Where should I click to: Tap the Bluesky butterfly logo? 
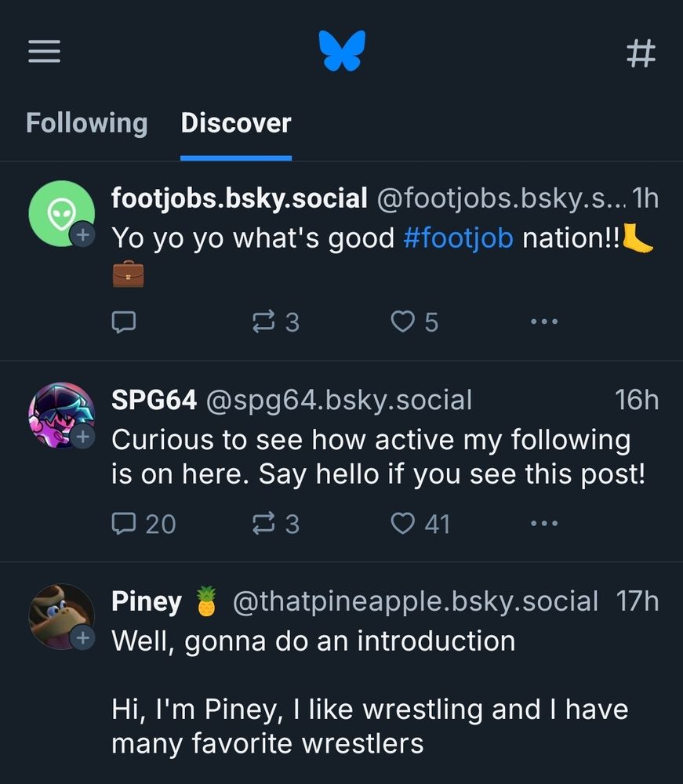(x=342, y=52)
